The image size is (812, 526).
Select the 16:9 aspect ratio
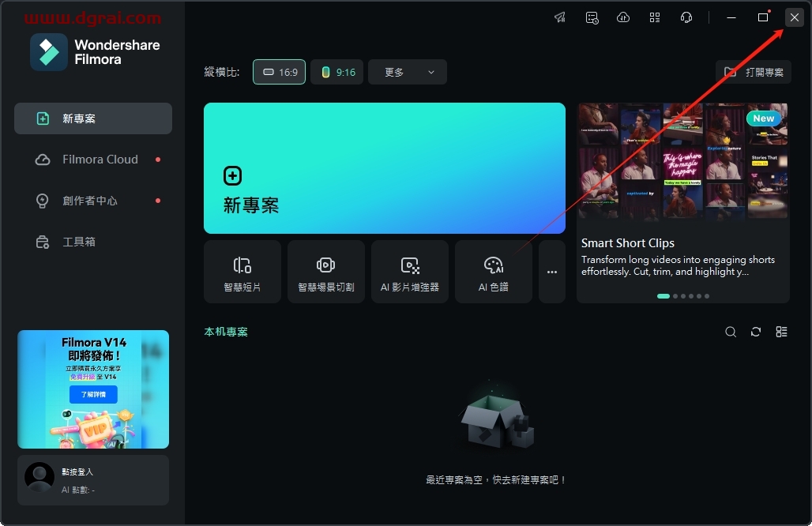279,72
